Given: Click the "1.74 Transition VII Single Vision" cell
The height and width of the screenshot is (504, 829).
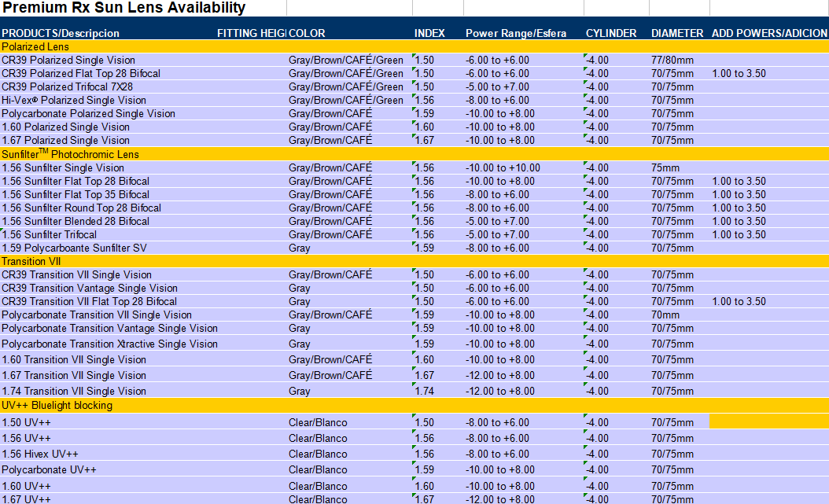Looking at the screenshot, I should (74, 391).
